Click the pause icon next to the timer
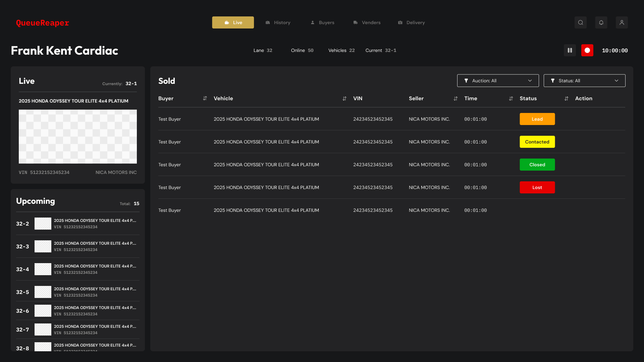The height and width of the screenshot is (362, 644). click(x=570, y=50)
